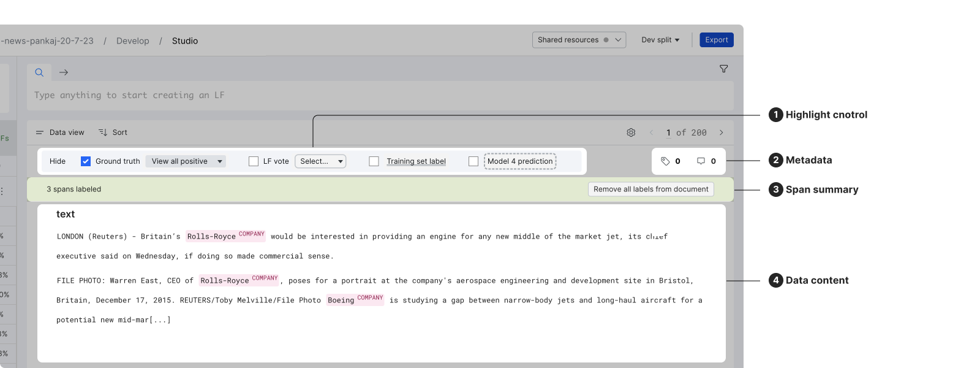Click the second Rolls-Royce COMPANY span after CEO of
Image resolution: width=980 pixels, height=368 pixels.
point(239,280)
